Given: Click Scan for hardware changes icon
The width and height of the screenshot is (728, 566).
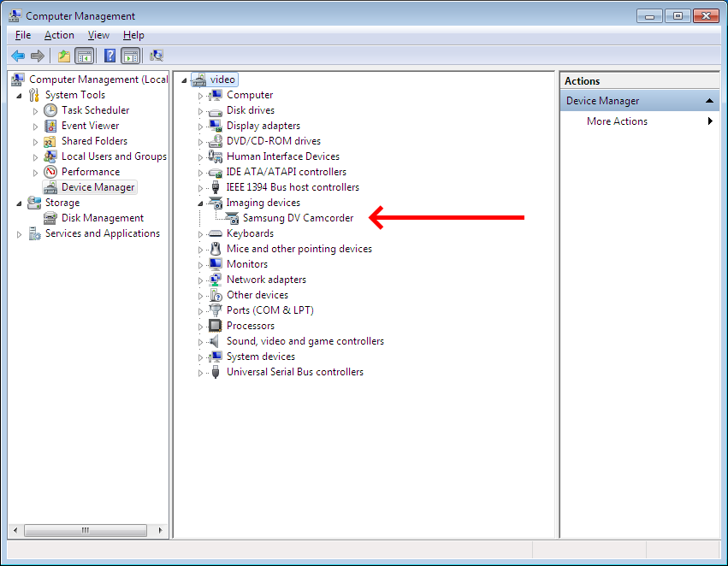Looking at the screenshot, I should click(x=157, y=56).
